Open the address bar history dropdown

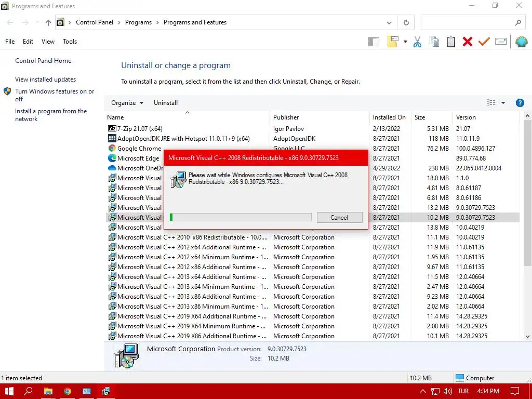[389, 23]
